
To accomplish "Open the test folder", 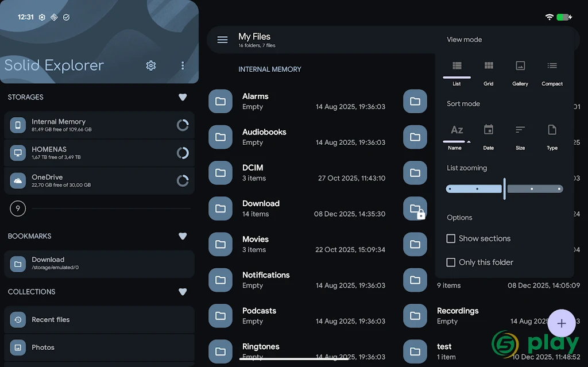I will 492,351.
